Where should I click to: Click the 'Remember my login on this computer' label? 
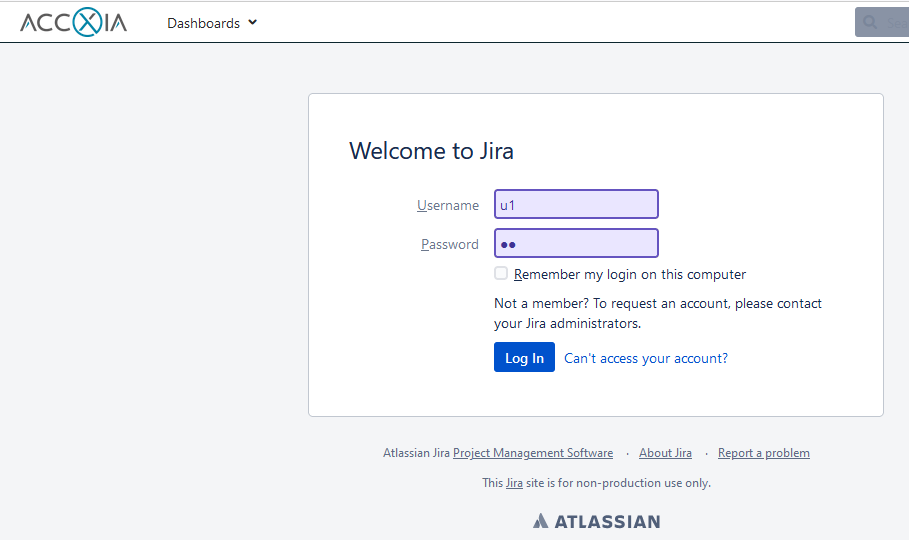(630, 274)
